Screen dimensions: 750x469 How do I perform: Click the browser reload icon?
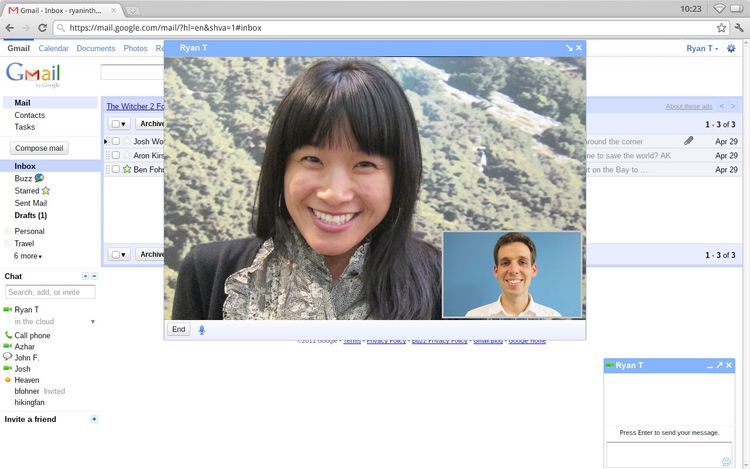point(42,28)
